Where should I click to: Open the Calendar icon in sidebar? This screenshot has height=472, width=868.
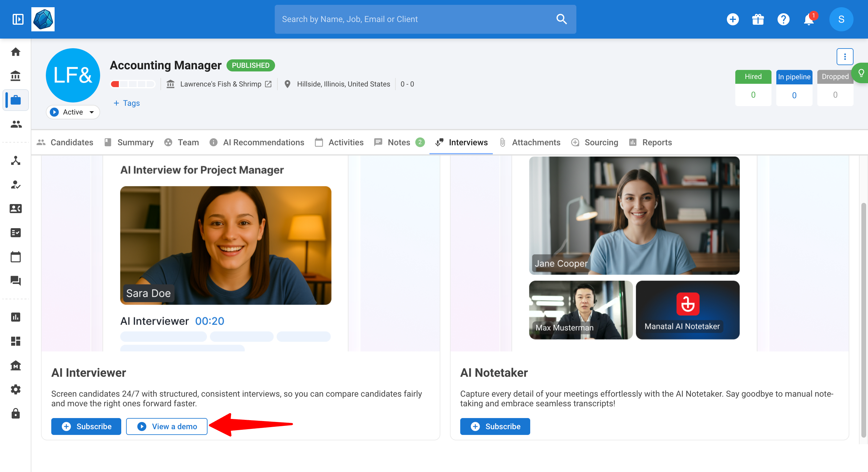[15, 257]
